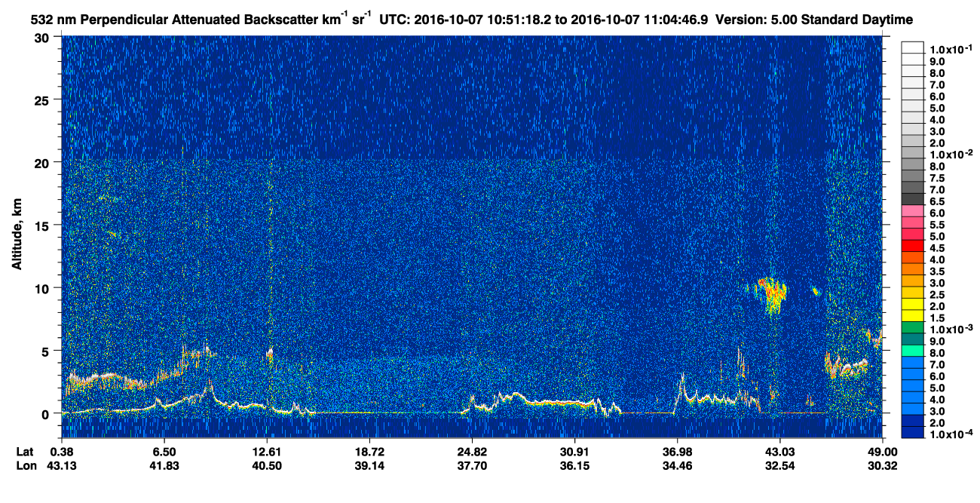Click colorbar label 5.5
The width and height of the screenshot is (980, 503).
pyautogui.click(x=939, y=225)
